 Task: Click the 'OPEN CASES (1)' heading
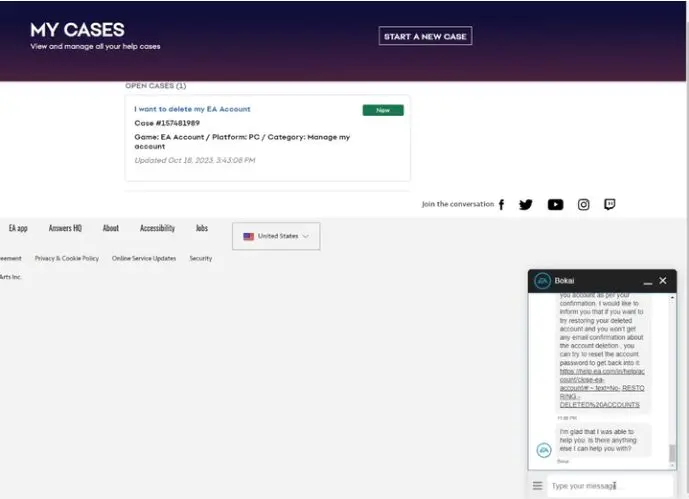click(x=156, y=86)
